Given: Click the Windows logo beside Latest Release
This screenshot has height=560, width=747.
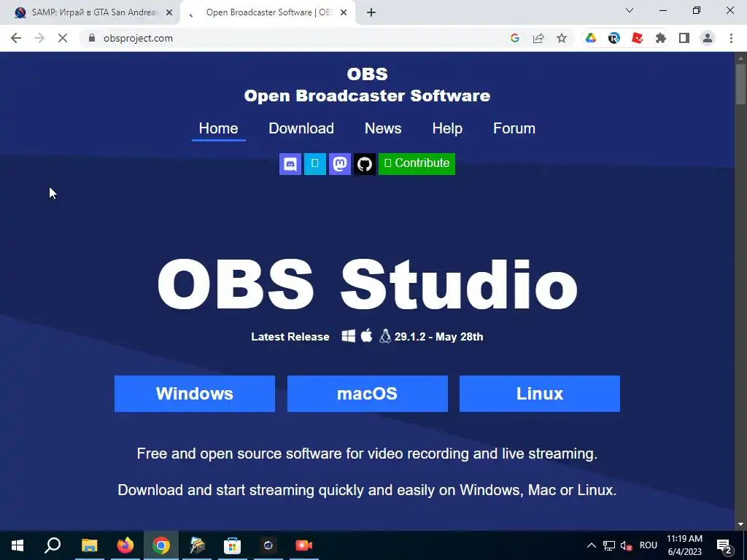Looking at the screenshot, I should click(348, 336).
